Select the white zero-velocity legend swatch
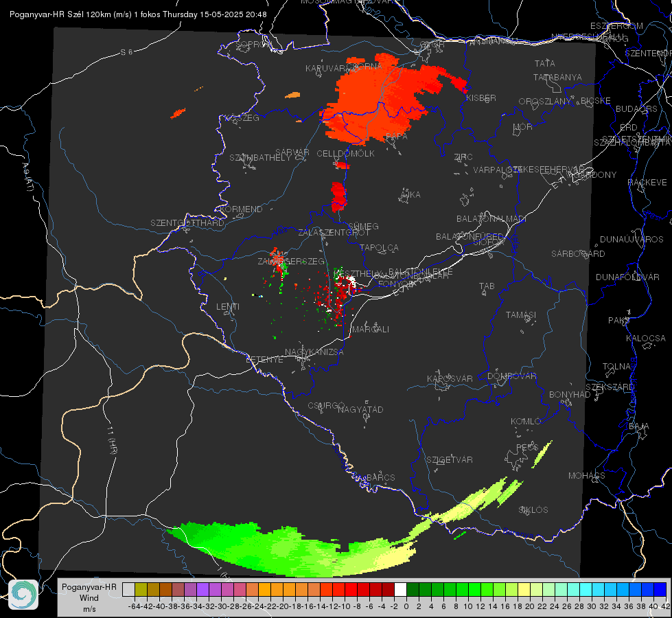672x618 pixels. (x=400, y=590)
